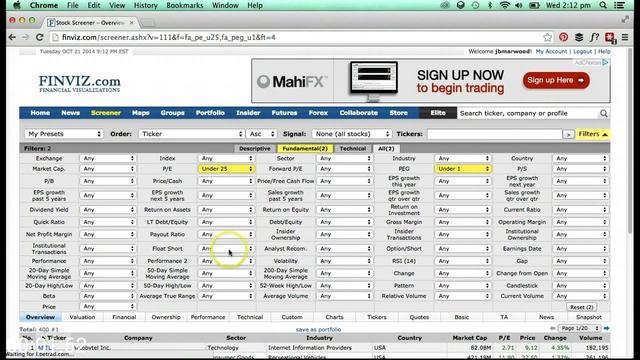Image resolution: width=640 pixels, height=360 pixels.
Task: Open the Signal dropdown
Action: coord(352,134)
